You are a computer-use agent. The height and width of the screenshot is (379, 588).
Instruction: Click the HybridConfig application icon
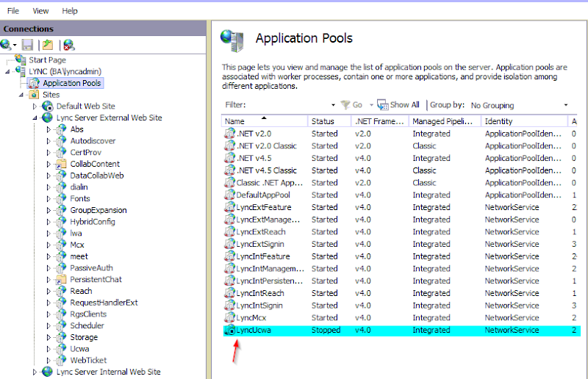61,222
